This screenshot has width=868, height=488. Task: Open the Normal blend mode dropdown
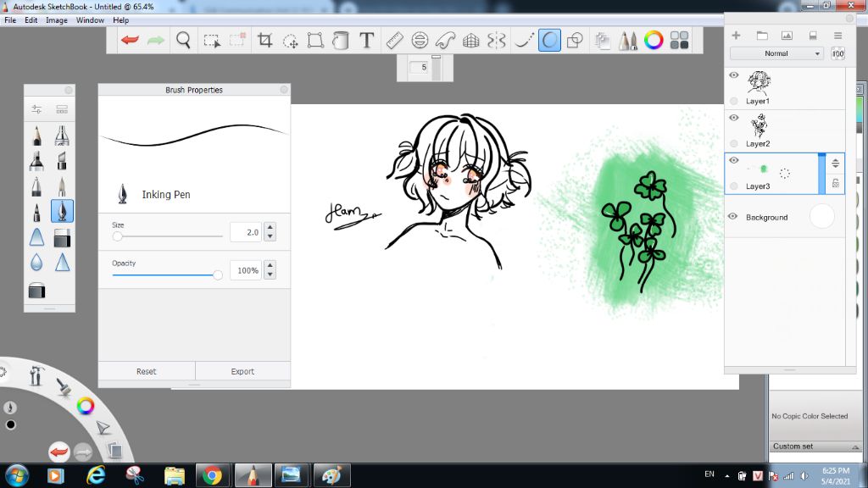776,53
